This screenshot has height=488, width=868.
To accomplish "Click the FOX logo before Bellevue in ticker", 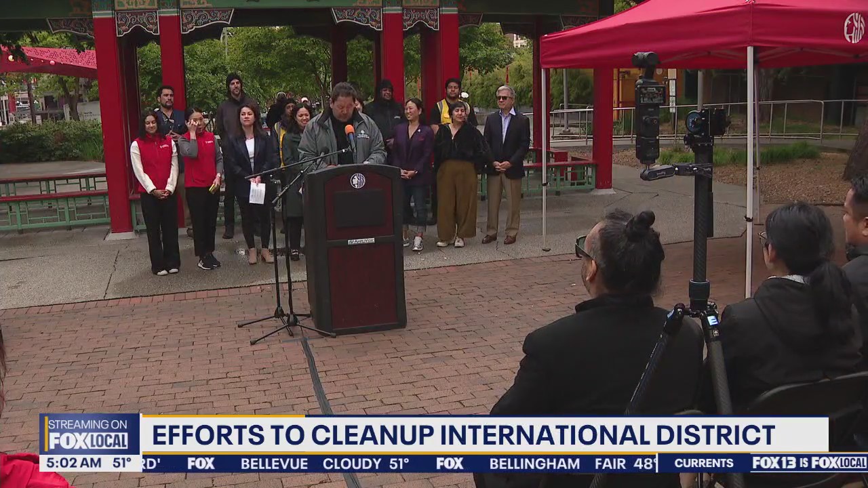I will click(201, 464).
